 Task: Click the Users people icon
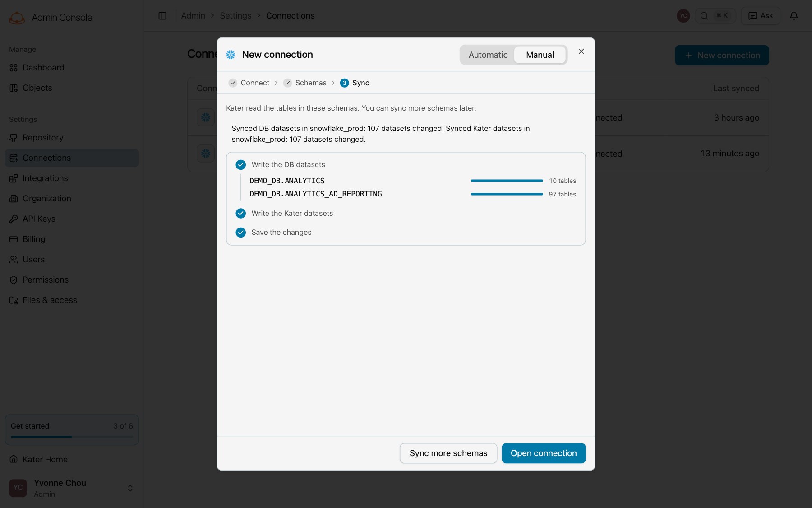pos(14,260)
